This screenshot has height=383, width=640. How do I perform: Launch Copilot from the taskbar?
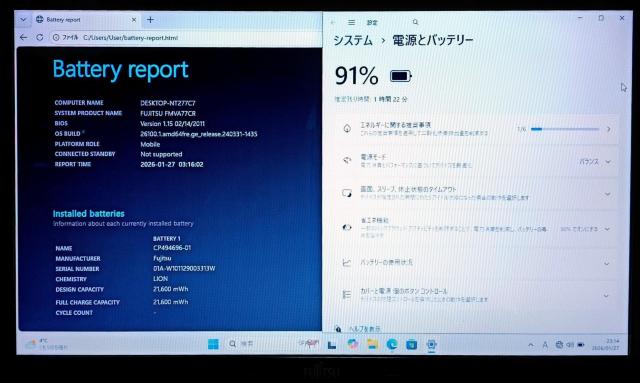coord(353,344)
